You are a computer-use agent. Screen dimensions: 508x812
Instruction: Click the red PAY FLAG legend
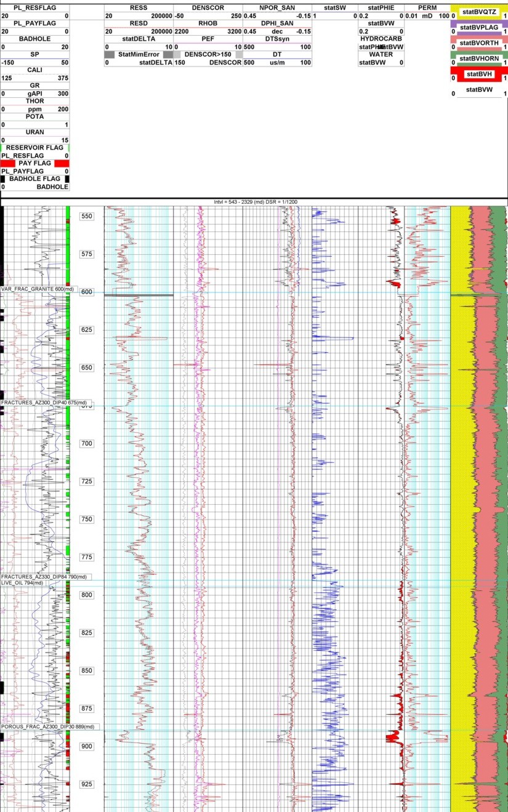pos(34,163)
